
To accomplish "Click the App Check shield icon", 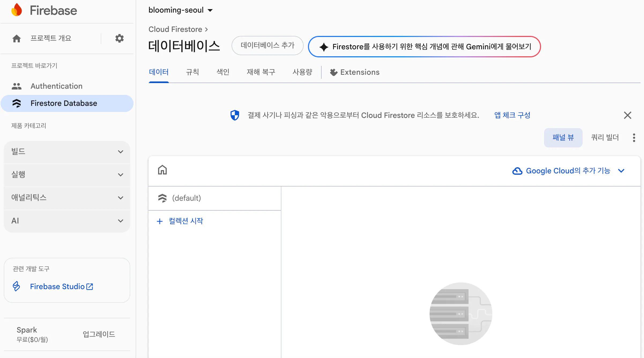I will pyautogui.click(x=235, y=115).
